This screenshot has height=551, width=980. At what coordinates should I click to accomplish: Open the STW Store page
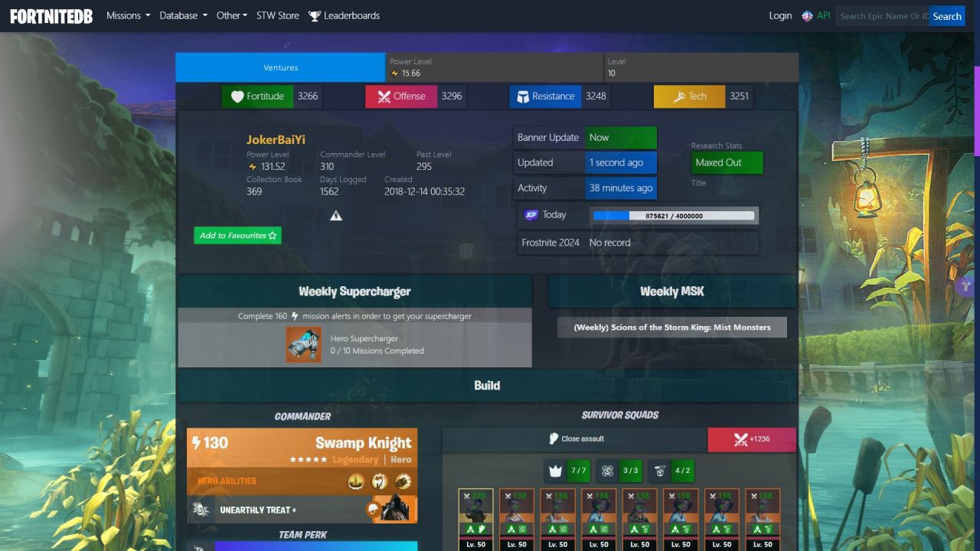[x=278, y=15]
